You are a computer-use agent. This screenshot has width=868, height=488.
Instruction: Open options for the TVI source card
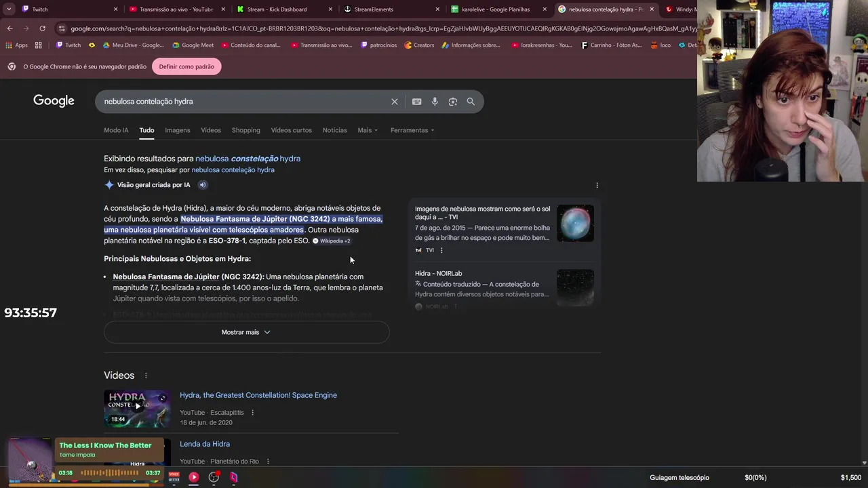[441, 250]
